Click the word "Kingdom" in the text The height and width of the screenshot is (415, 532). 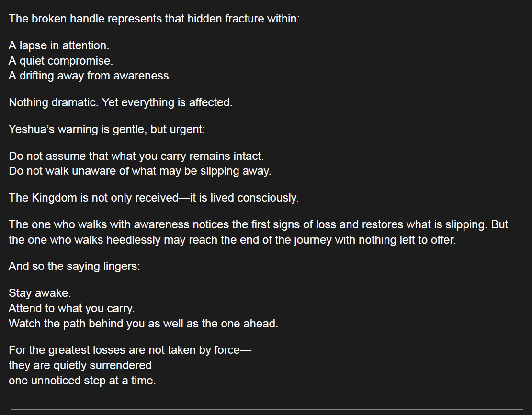pyautogui.click(x=54, y=198)
